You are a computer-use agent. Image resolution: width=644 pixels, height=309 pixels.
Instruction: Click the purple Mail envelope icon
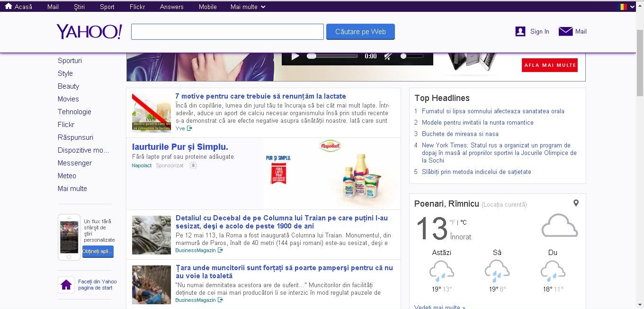coord(565,31)
